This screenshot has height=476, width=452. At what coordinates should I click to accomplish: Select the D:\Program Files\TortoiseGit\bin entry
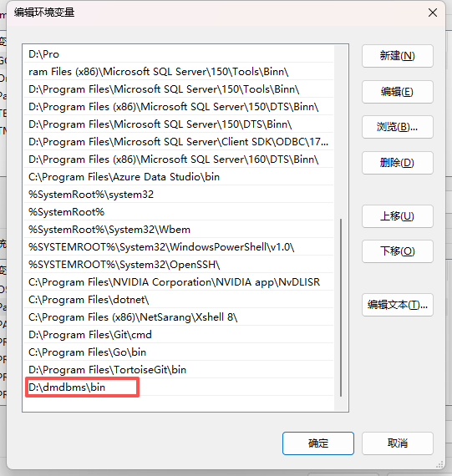click(179, 369)
